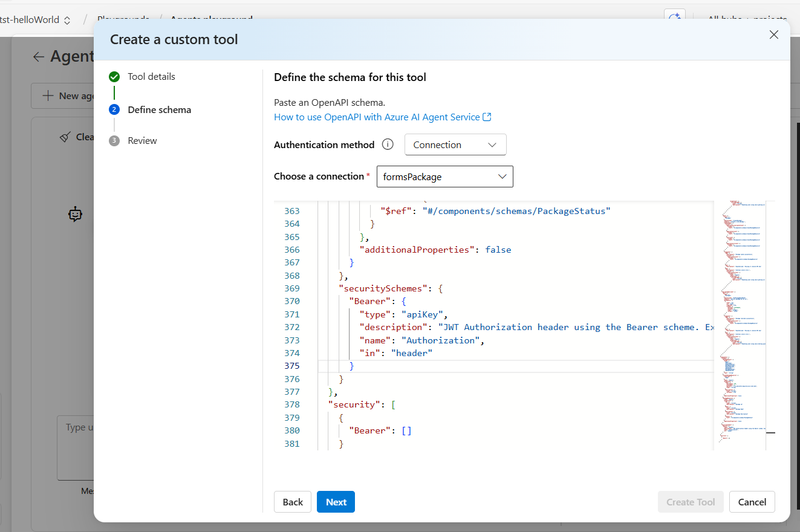Click the Playgrounds breadcrumb in top bar

(123, 19)
